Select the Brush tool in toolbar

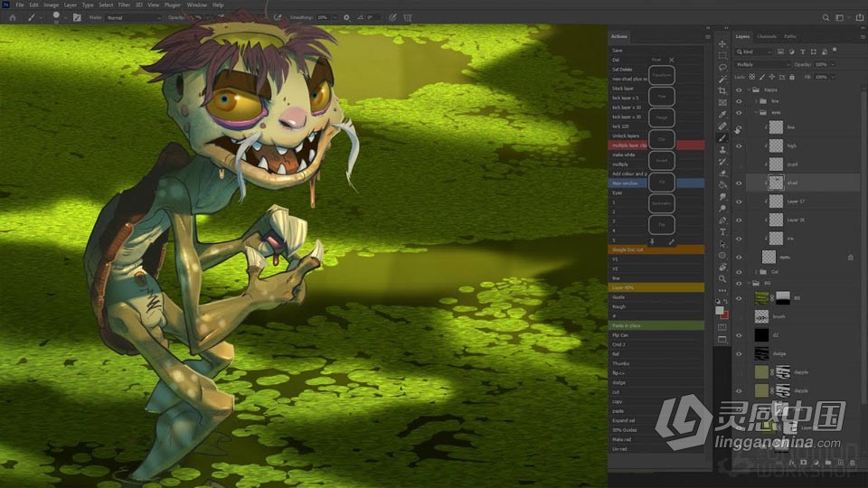click(722, 137)
